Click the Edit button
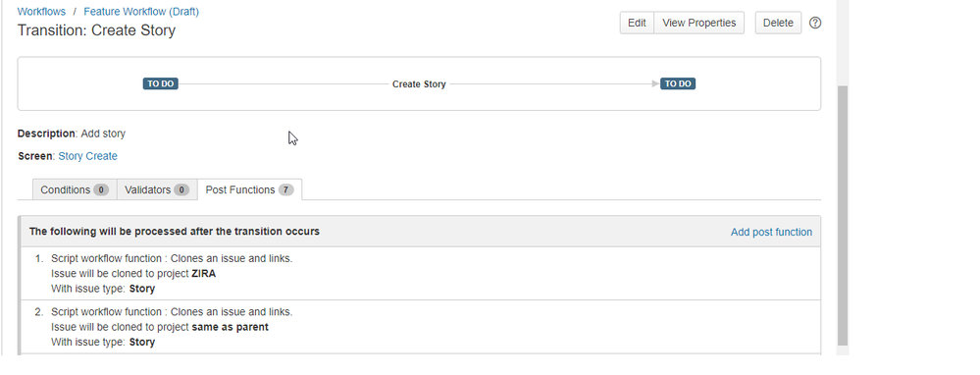Viewport: 980px width, 375px height. [637, 23]
